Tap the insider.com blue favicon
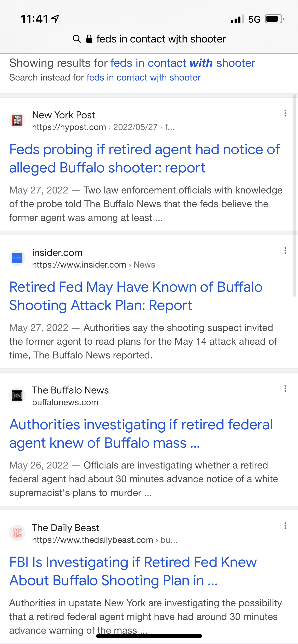The width and height of the screenshot is (298, 644). click(17, 258)
